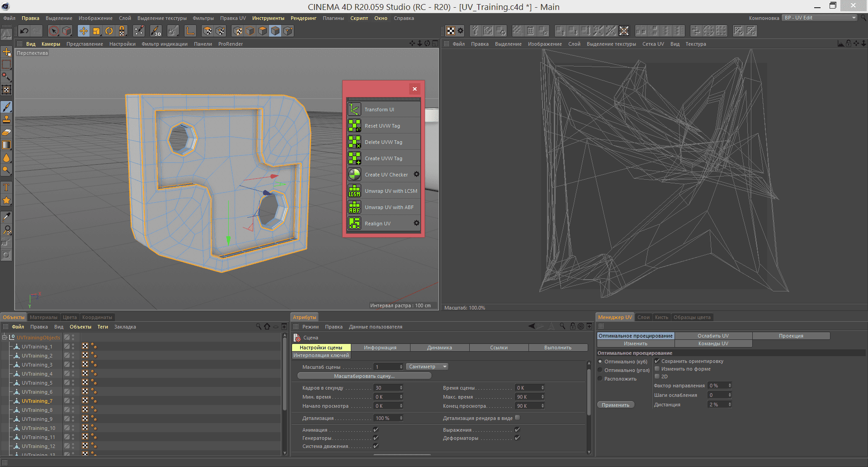Select Оптимально (угол) radio option

(600, 370)
